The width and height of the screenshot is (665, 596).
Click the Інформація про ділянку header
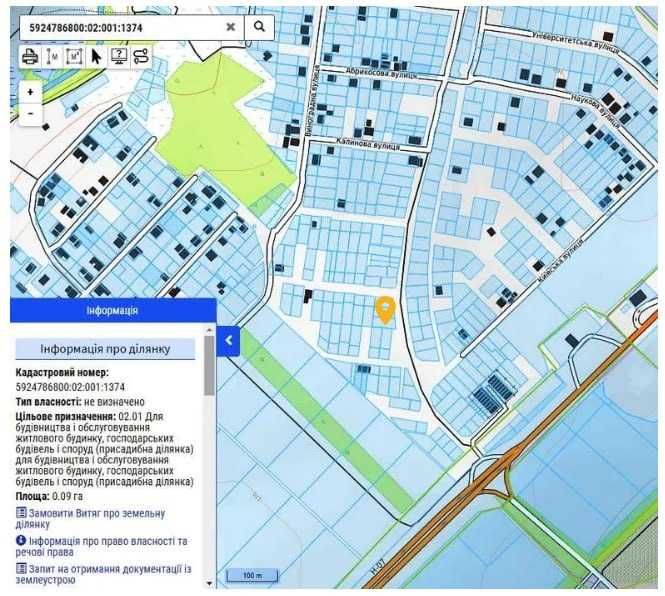(105, 349)
